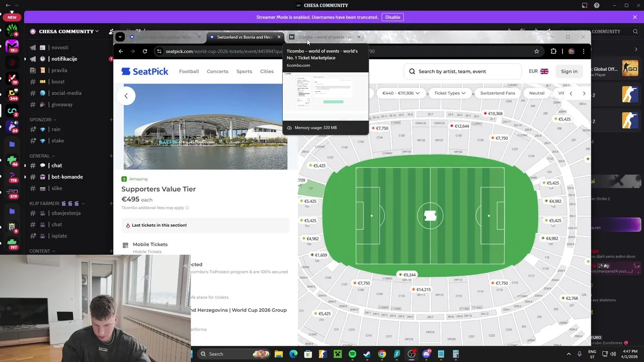
Task: Dismiss the Streamer Mode banner
Action: [x=635, y=17]
